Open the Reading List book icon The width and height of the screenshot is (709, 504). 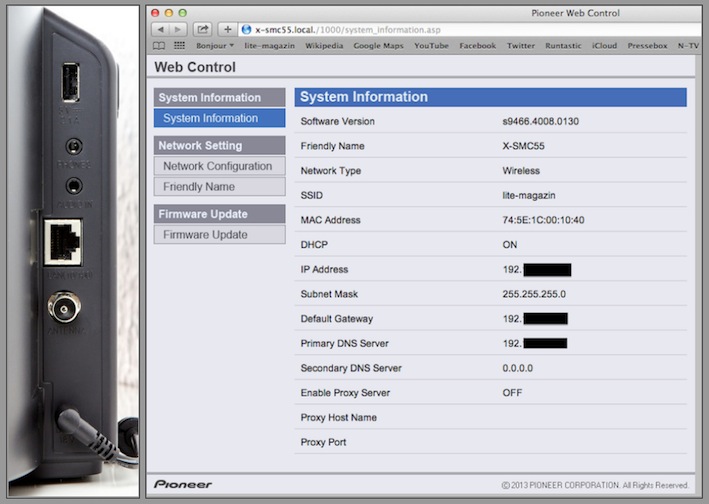[x=159, y=46]
